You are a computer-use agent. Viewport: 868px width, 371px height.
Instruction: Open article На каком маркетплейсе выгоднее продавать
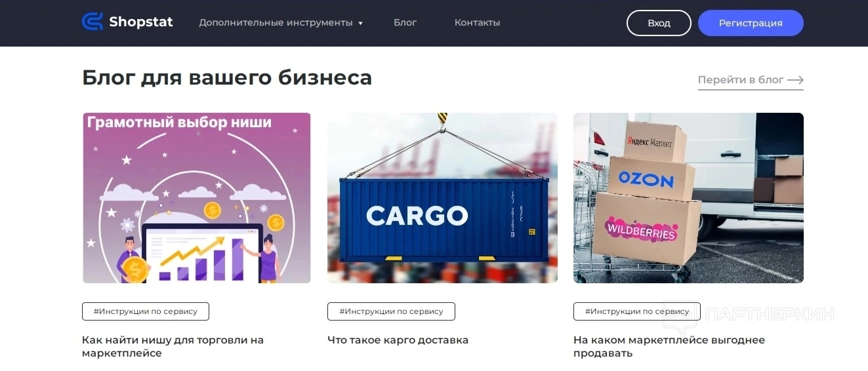point(669,347)
